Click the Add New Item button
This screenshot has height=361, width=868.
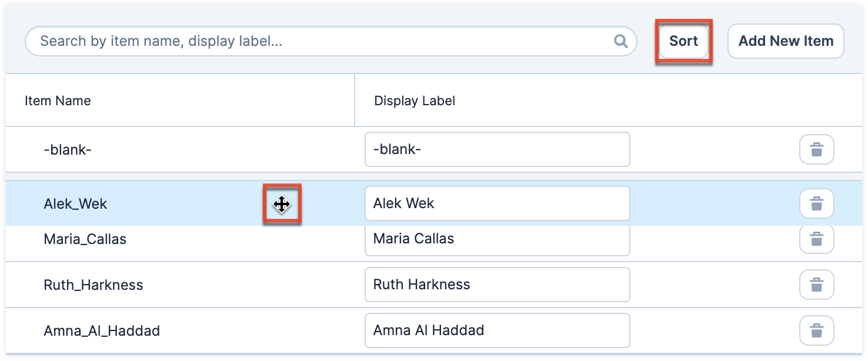(x=785, y=41)
